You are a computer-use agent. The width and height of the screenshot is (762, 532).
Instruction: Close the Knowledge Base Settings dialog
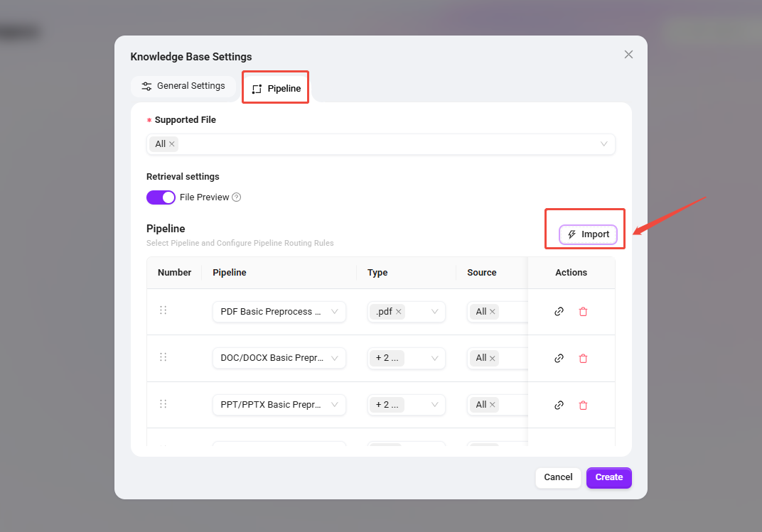click(x=628, y=55)
